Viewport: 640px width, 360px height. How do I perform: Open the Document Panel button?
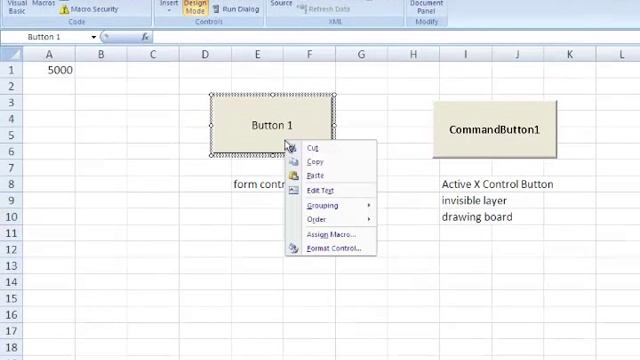tap(426, 7)
